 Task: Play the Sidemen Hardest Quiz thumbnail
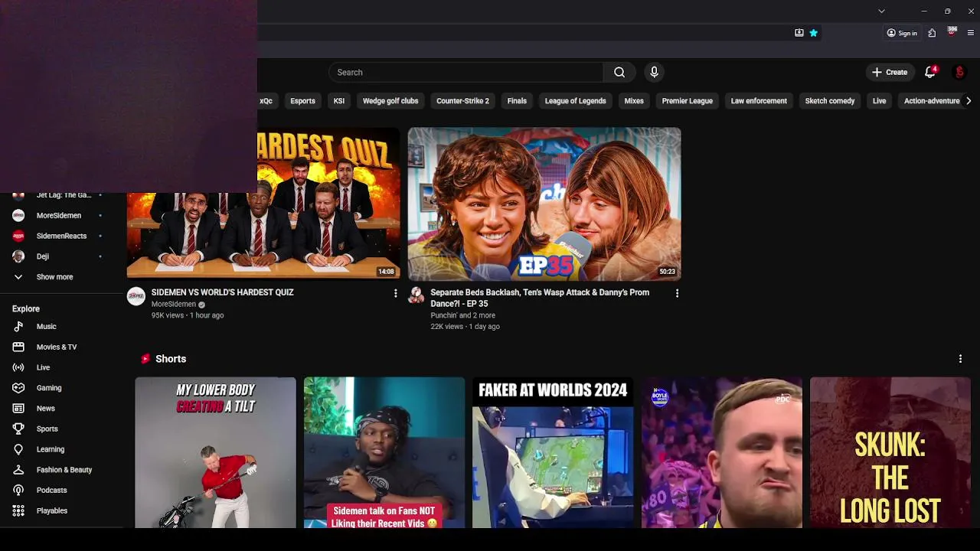click(263, 204)
